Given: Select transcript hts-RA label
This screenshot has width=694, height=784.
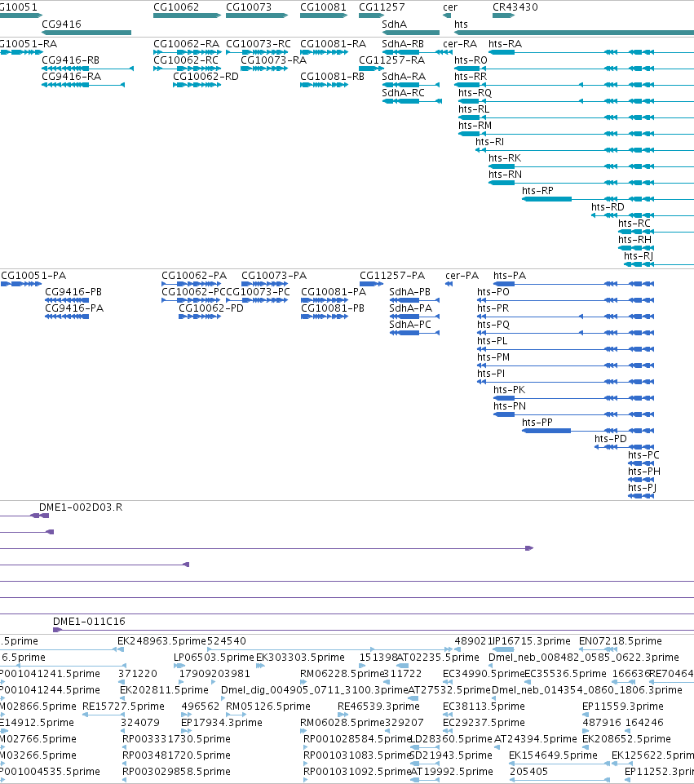Looking at the screenshot, I should point(505,43).
